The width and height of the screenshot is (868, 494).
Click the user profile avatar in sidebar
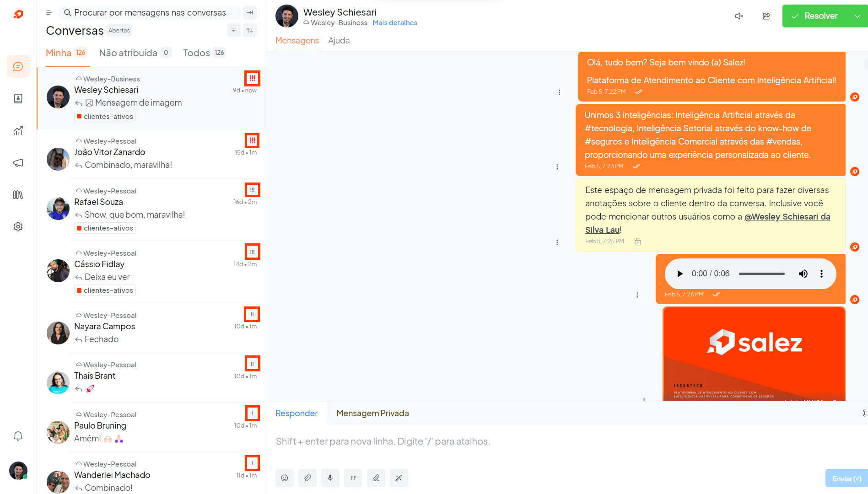pos(18,470)
